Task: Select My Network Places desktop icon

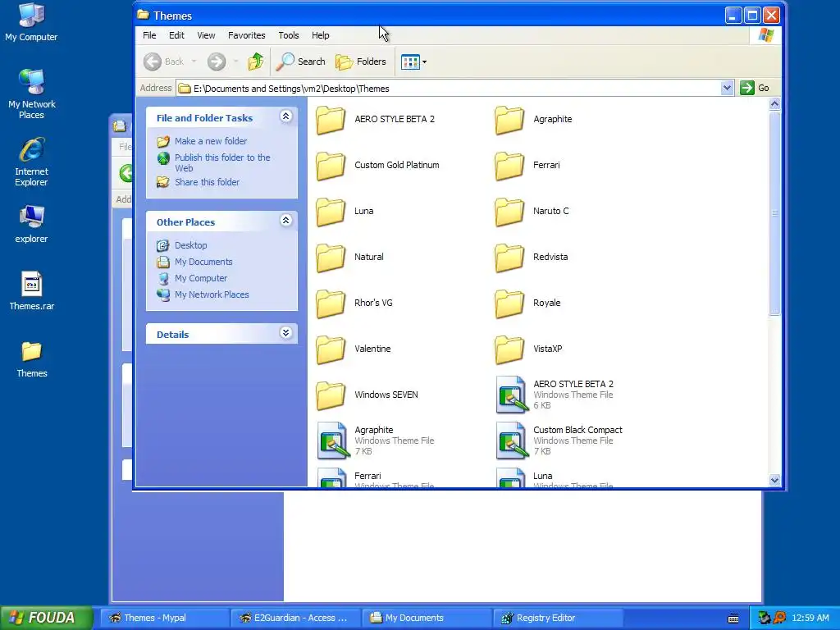Action: (32, 94)
